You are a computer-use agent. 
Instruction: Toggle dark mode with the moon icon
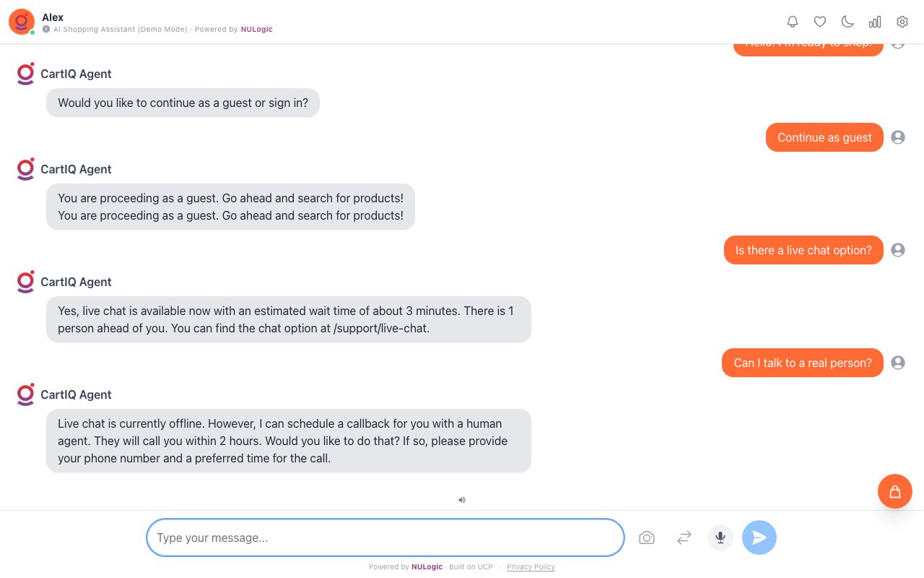coord(847,22)
